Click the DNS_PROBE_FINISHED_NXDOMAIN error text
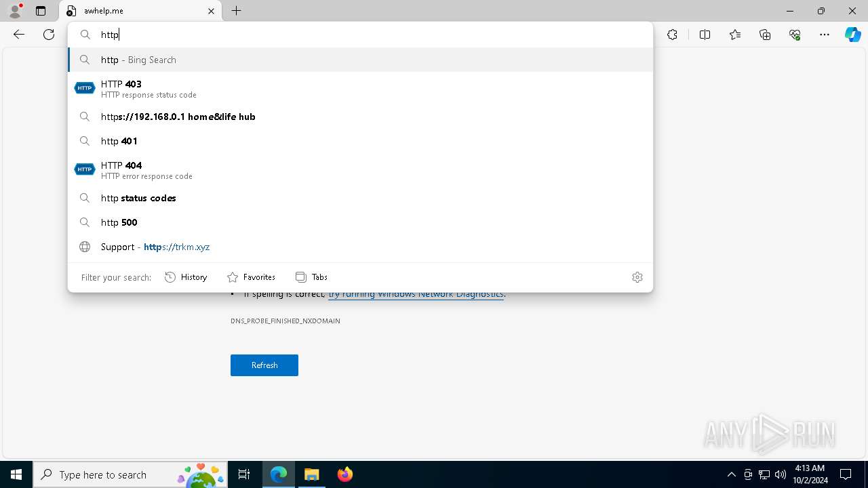868x488 pixels. pos(285,321)
